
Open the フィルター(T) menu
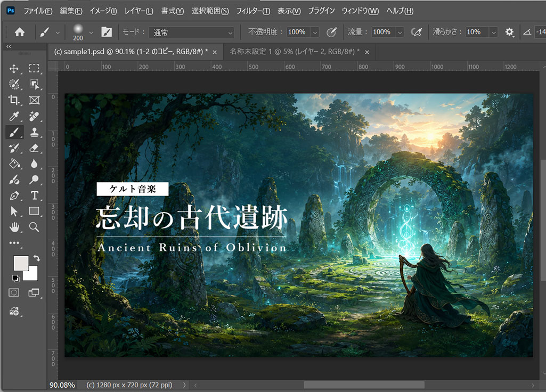click(x=253, y=11)
